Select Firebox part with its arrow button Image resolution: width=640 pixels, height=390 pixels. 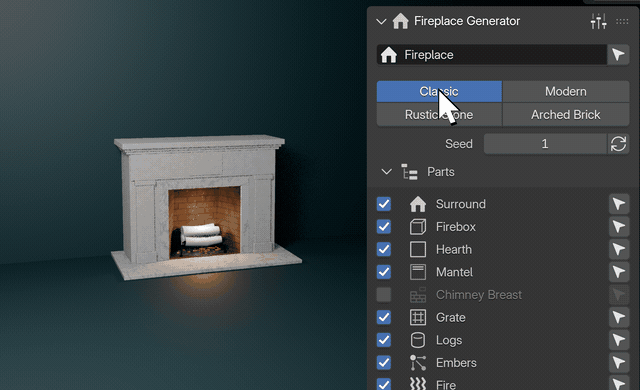[619, 226]
